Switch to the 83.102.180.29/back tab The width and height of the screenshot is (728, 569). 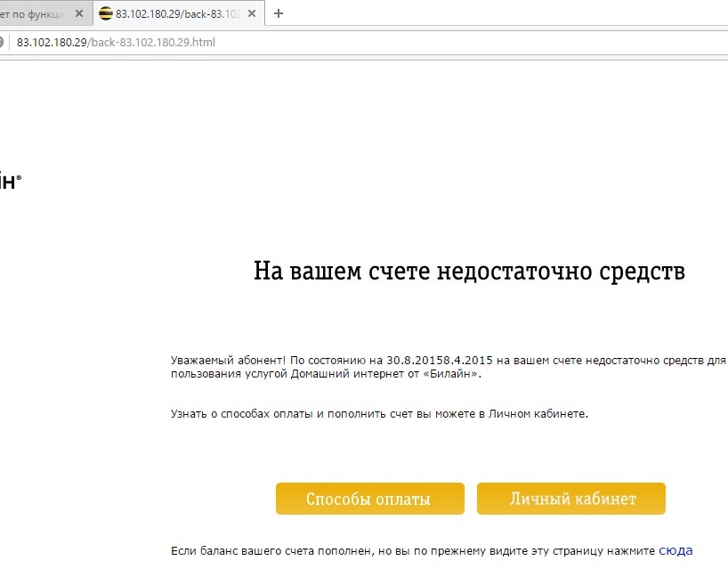click(x=179, y=13)
